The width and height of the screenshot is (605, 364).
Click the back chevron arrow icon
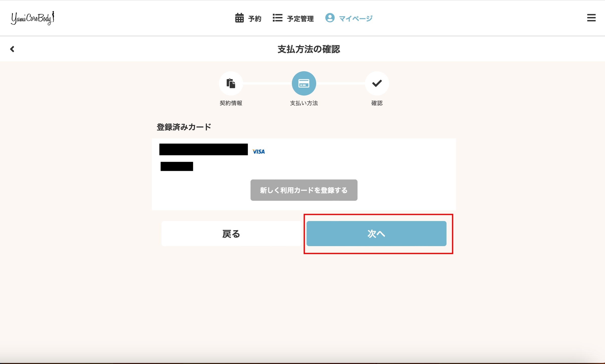[12, 49]
